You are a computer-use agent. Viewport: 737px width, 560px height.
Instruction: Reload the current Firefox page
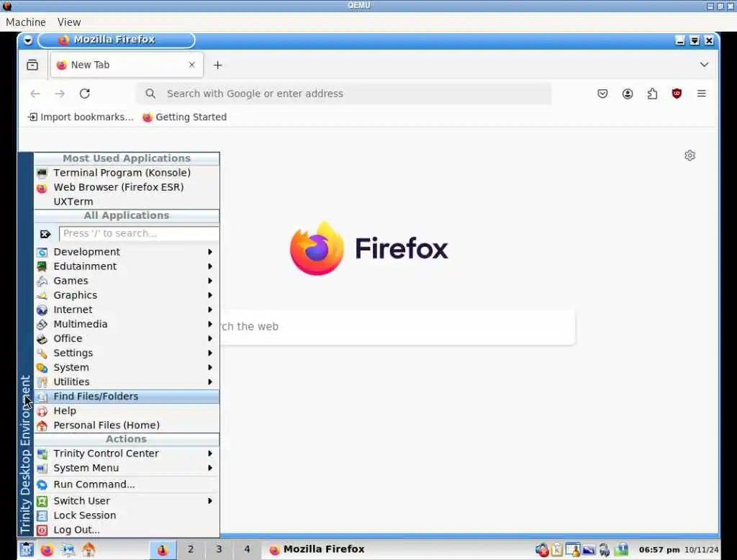click(x=85, y=94)
